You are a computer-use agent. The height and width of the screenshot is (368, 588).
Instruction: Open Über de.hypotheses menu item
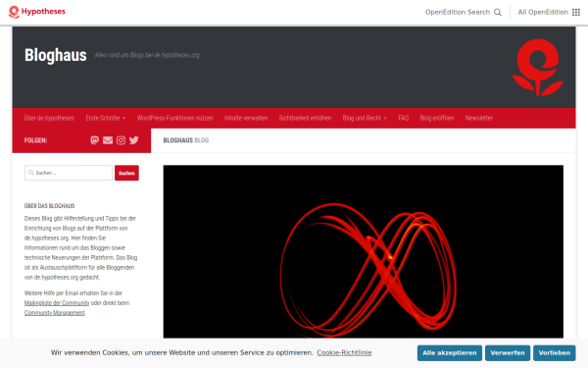49,118
